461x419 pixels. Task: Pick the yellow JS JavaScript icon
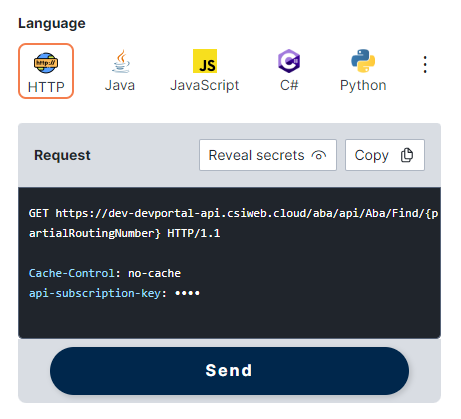pos(205,61)
